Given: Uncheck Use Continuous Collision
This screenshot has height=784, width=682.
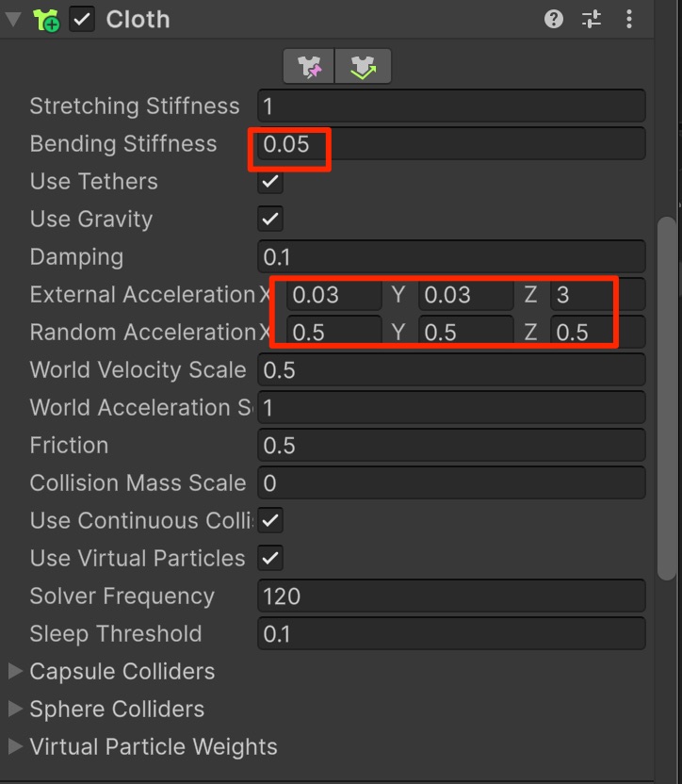Looking at the screenshot, I should pyautogui.click(x=271, y=520).
